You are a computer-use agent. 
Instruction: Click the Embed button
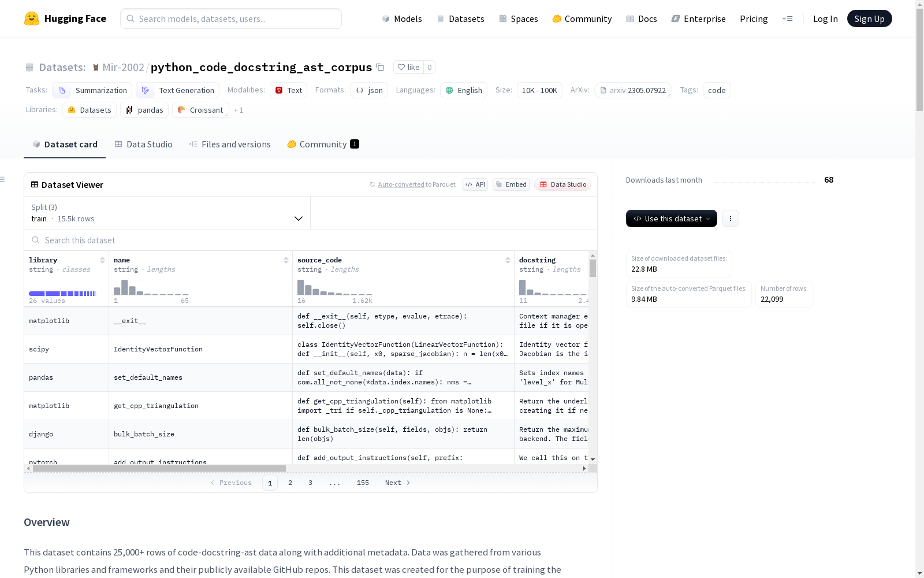pos(511,184)
